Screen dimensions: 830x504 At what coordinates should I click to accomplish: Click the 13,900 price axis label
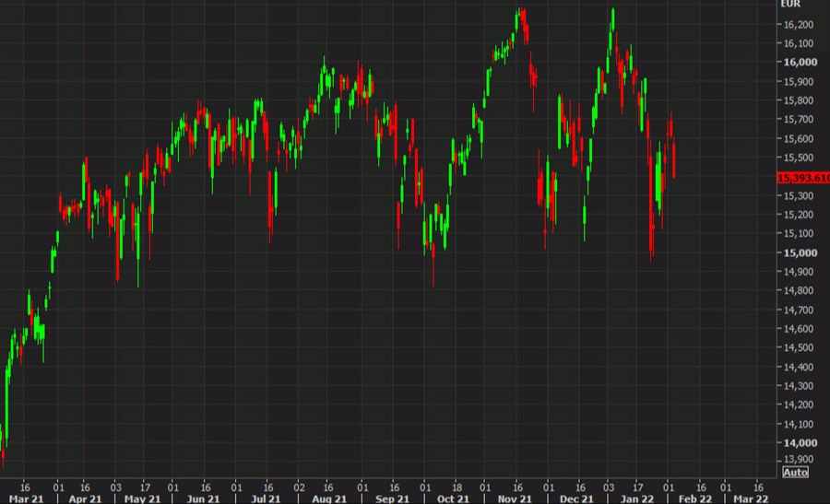pos(799,459)
